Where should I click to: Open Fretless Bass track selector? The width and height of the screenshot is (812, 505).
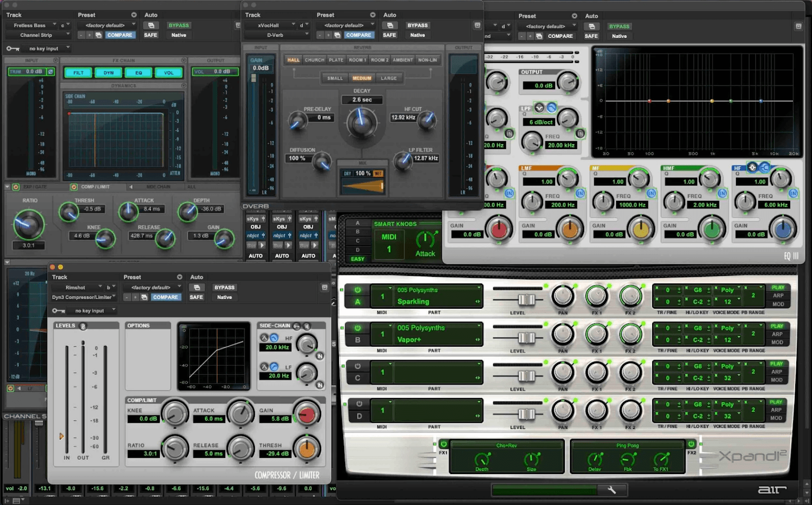pyautogui.click(x=31, y=25)
